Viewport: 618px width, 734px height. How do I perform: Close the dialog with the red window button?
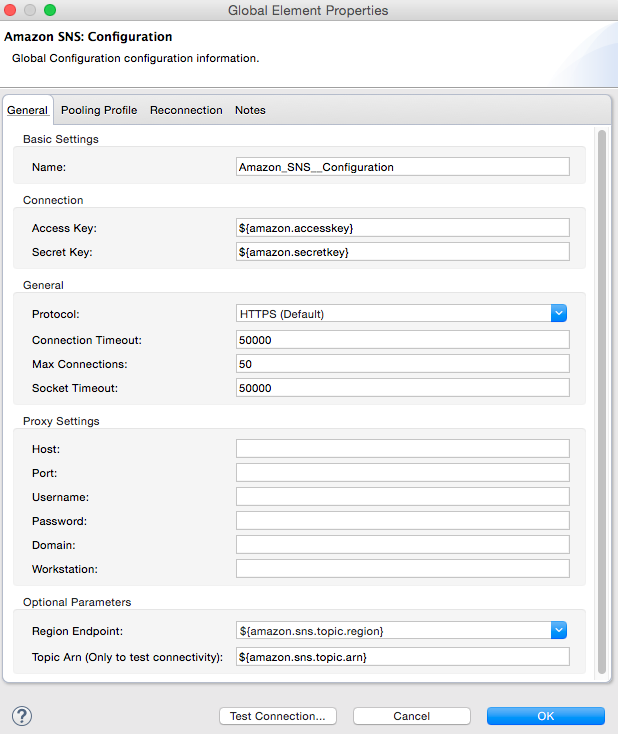(x=10, y=10)
